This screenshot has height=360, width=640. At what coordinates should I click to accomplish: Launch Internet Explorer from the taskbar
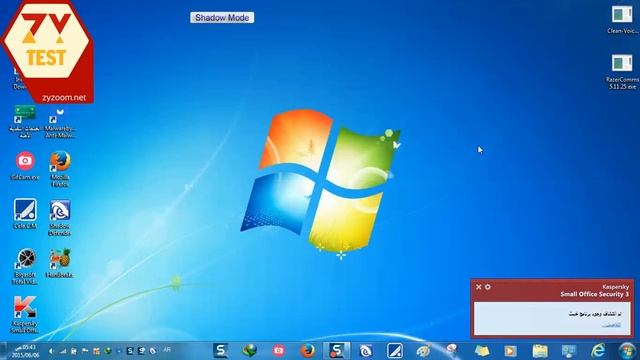click(598, 351)
